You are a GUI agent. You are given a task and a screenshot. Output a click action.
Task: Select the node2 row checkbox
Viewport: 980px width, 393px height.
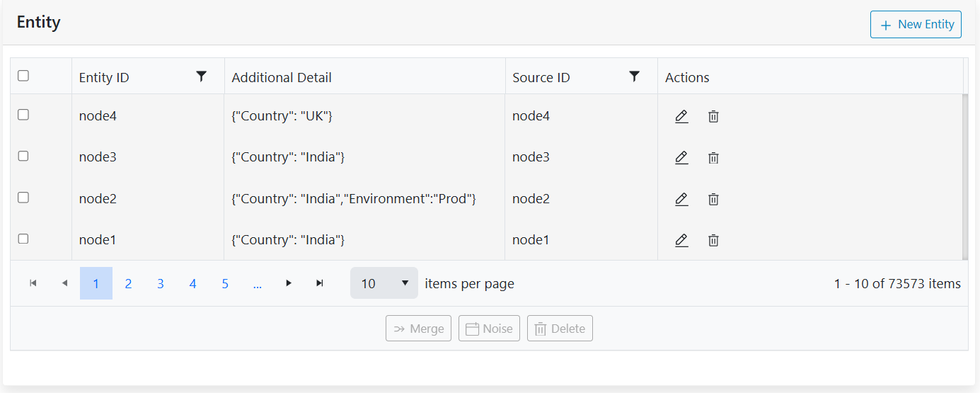tap(23, 198)
